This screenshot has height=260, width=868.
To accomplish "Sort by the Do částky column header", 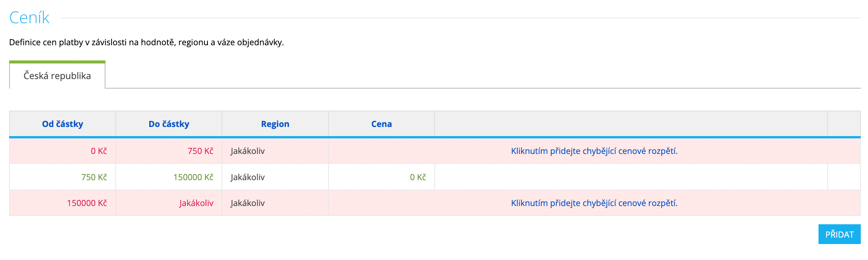I will (x=169, y=124).
